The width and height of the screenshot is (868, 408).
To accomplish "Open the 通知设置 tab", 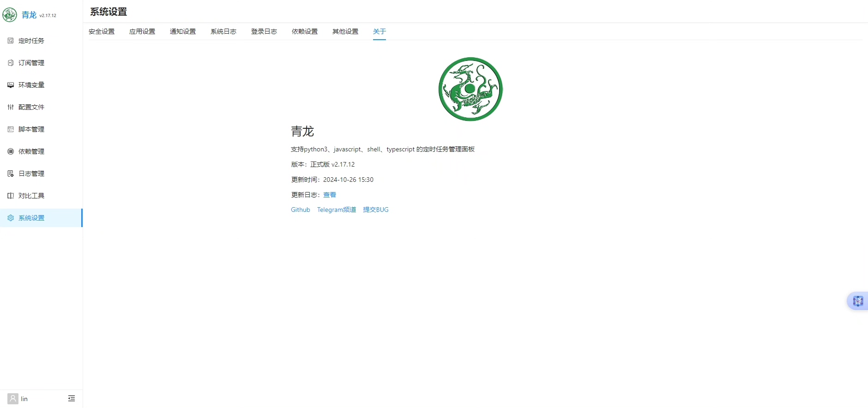I will pyautogui.click(x=183, y=31).
